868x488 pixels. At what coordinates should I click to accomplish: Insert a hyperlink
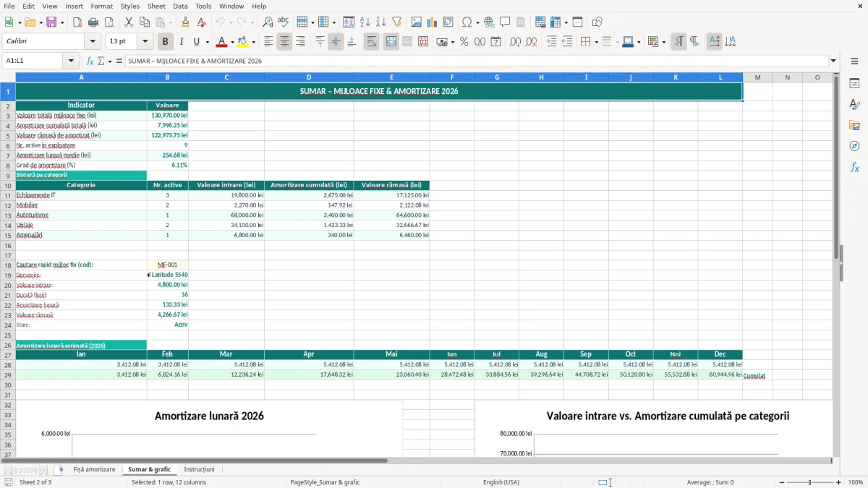tap(490, 22)
